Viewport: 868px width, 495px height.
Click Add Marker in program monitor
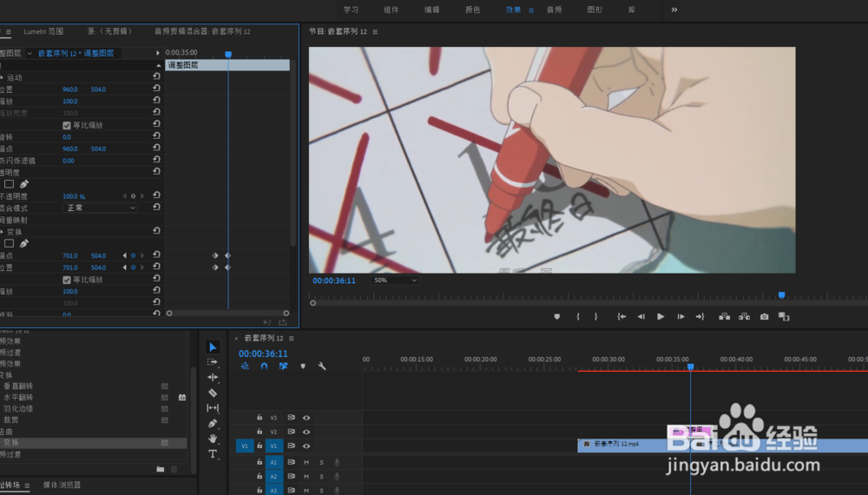click(557, 317)
